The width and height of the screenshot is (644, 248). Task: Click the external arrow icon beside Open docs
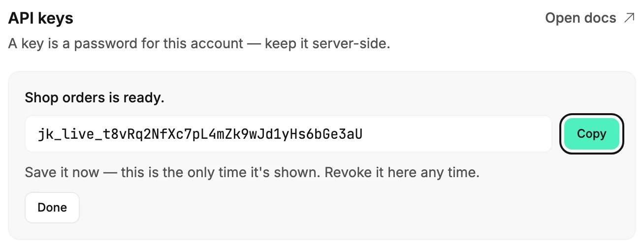tap(629, 18)
